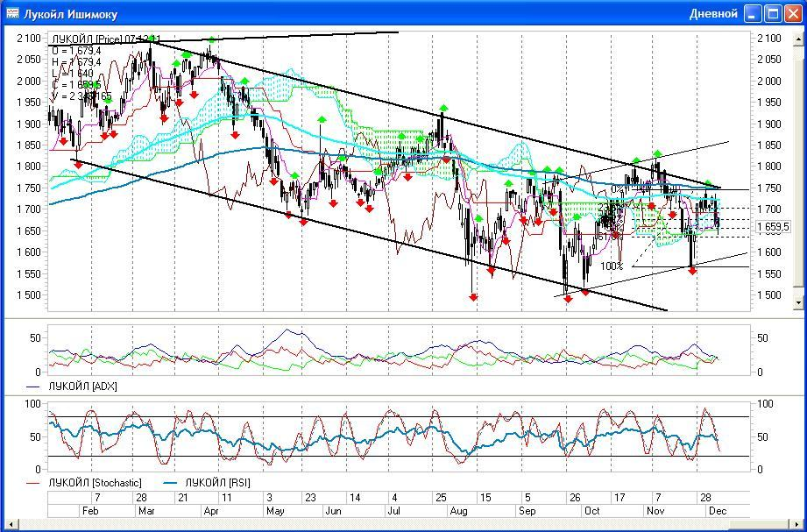Click the Feb month label on time axis
The image size is (807, 532).
90,511
